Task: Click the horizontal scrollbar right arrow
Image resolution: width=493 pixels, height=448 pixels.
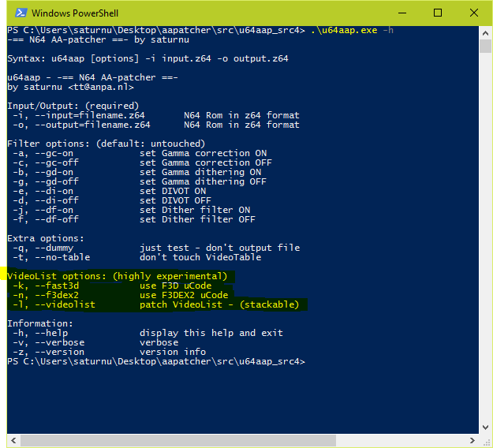Action: coord(472,440)
